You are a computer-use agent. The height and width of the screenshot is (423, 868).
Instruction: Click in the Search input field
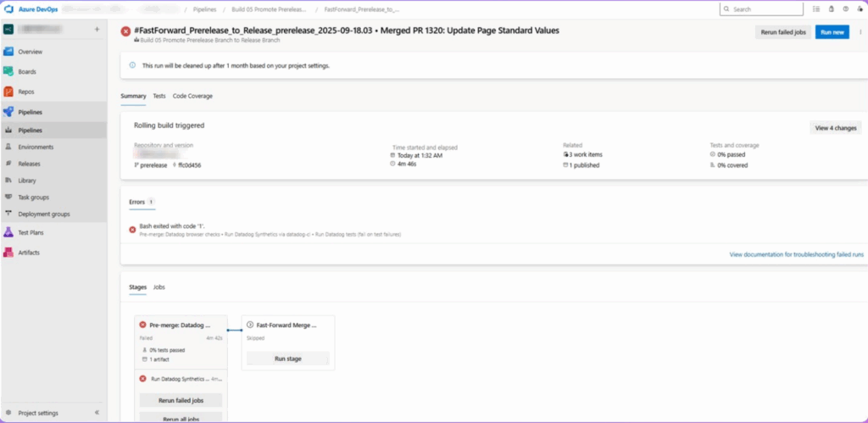765,9
